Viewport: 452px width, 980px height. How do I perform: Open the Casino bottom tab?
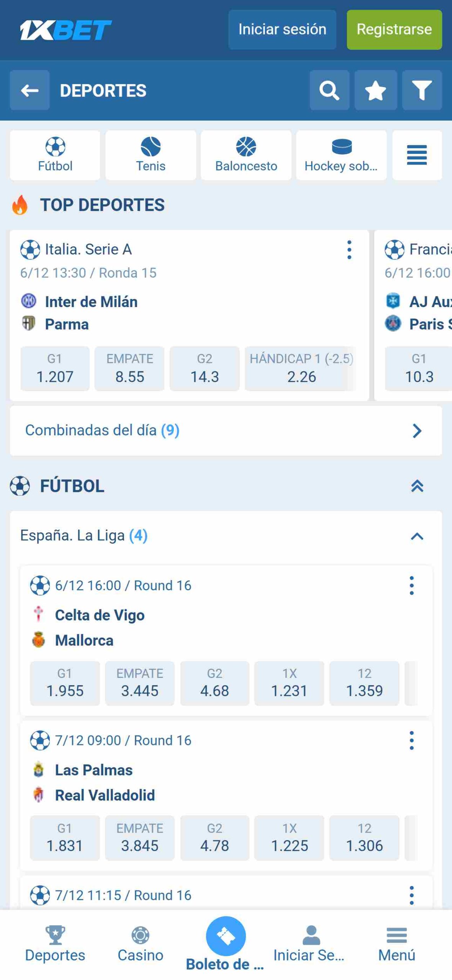[x=140, y=944]
